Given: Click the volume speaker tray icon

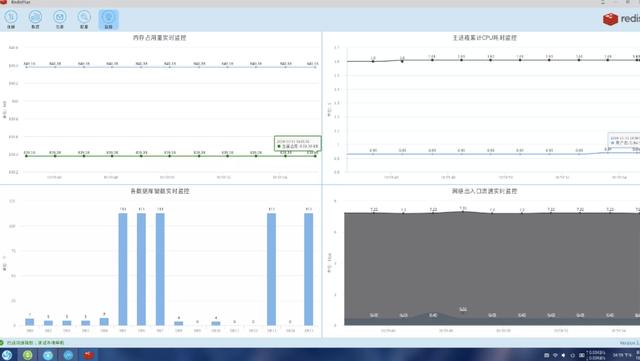Looking at the screenshot, I should coord(564,355).
